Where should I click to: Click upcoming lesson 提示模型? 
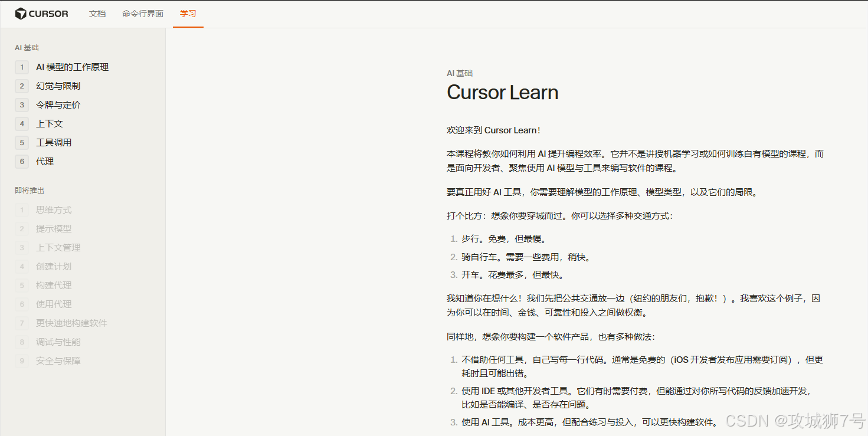click(54, 229)
